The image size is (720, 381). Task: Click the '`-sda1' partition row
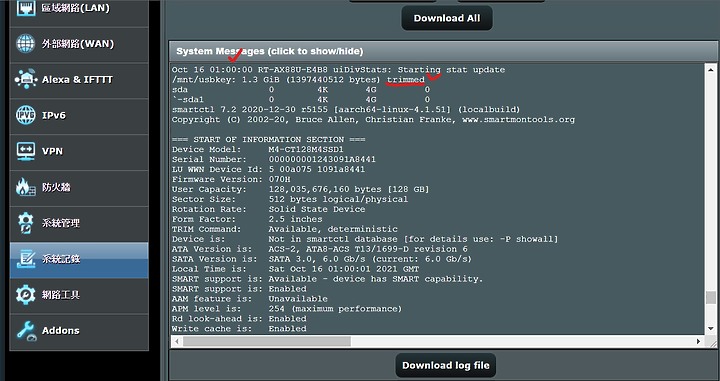[301, 100]
